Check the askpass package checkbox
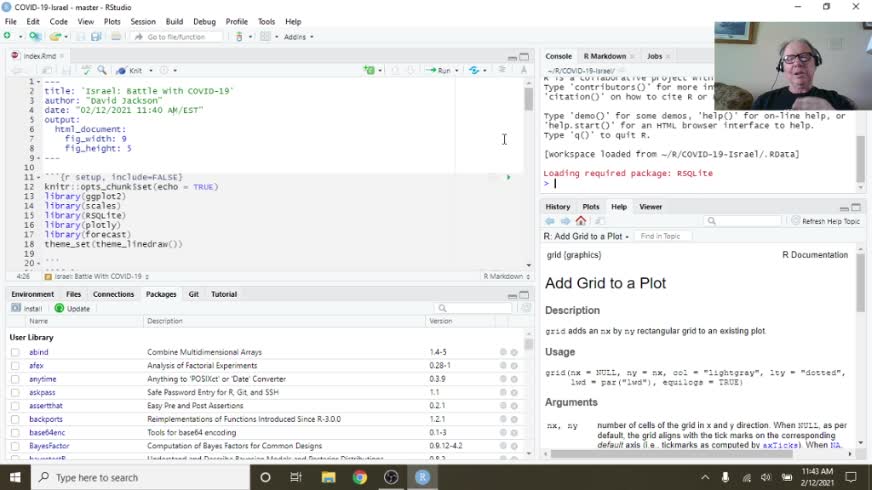872x490 pixels. click(x=15, y=392)
